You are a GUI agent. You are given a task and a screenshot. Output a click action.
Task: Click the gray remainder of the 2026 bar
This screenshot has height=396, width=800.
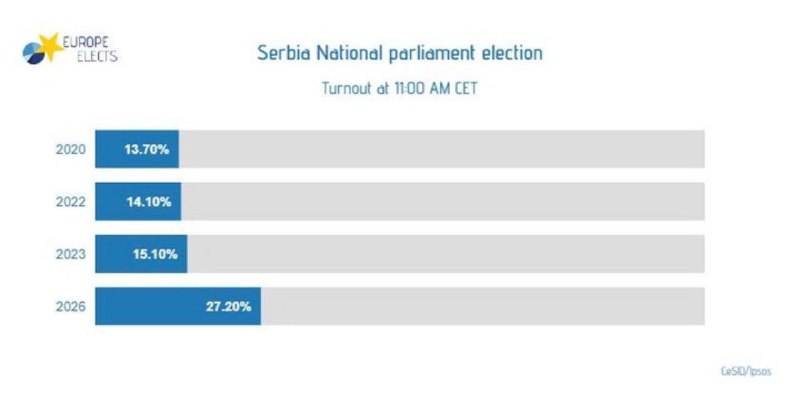click(x=483, y=306)
